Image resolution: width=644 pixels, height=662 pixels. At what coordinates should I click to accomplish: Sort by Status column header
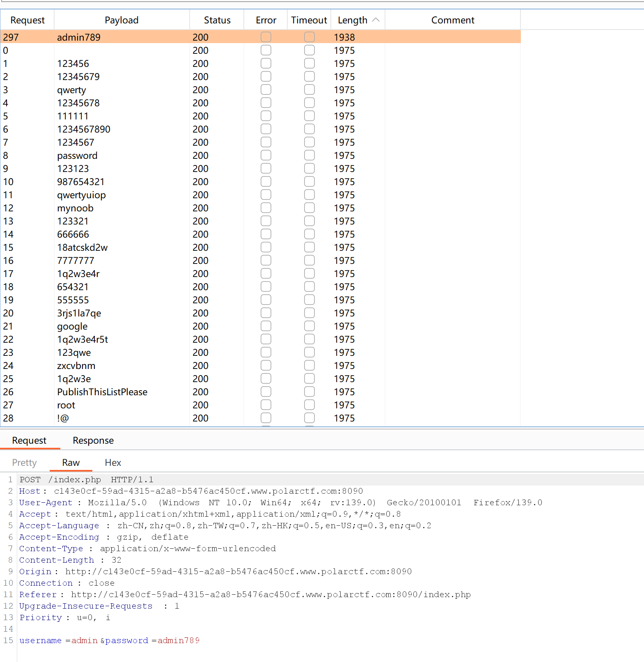(217, 20)
